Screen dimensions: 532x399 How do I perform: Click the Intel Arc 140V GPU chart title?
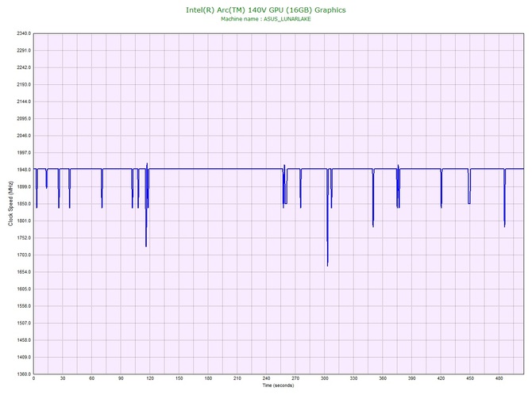coord(265,10)
